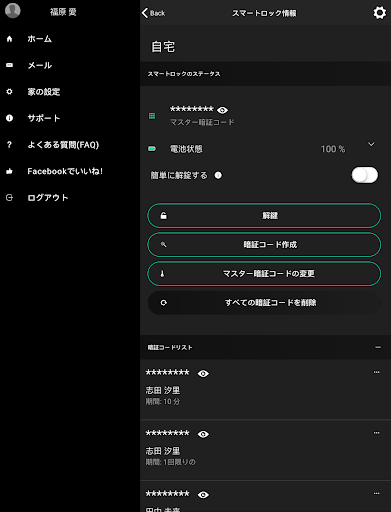Open more options for 志田 汐里 10分 entry
The image size is (391, 512).
376,372
